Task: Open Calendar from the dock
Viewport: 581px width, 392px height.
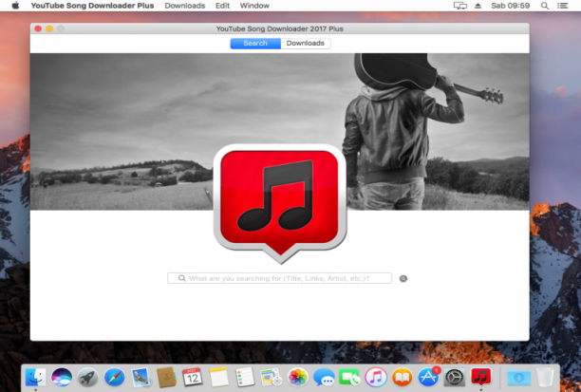Action: pos(193,377)
